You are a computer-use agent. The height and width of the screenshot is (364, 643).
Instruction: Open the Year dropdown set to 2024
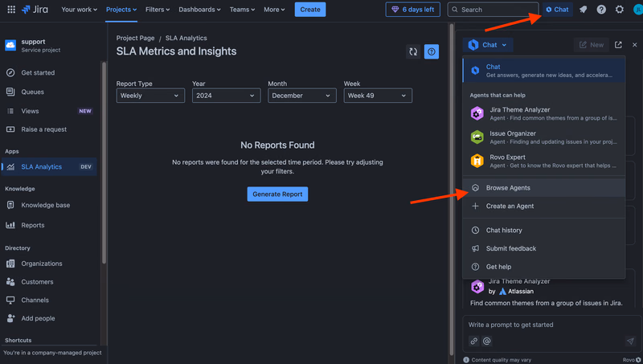click(227, 96)
